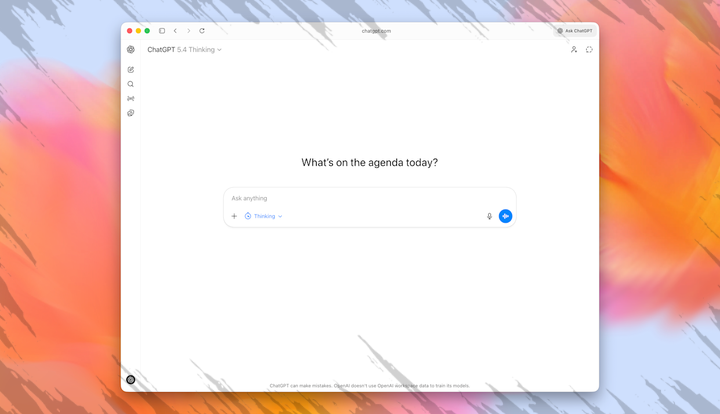The height and width of the screenshot is (414, 720).
Task: Open the GPTs icon in the sidebar
Action: click(x=131, y=113)
